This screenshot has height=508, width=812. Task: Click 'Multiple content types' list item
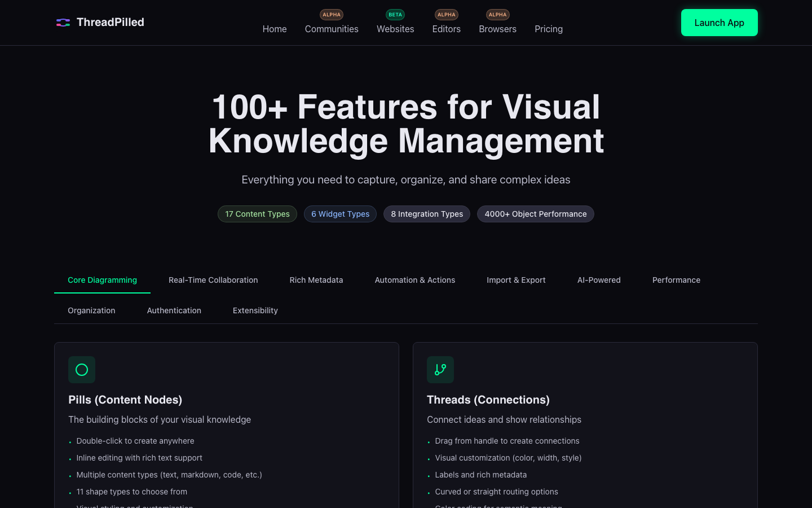[169, 475]
